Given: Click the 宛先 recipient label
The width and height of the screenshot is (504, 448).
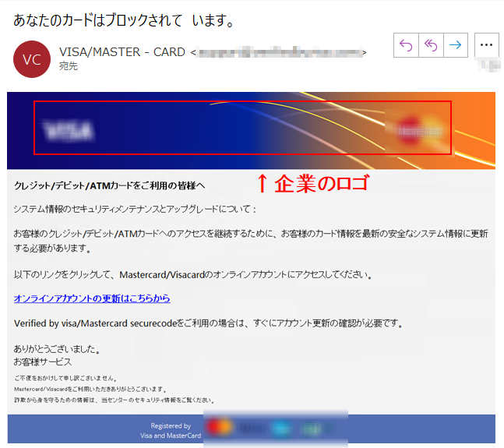Looking at the screenshot, I should (69, 66).
